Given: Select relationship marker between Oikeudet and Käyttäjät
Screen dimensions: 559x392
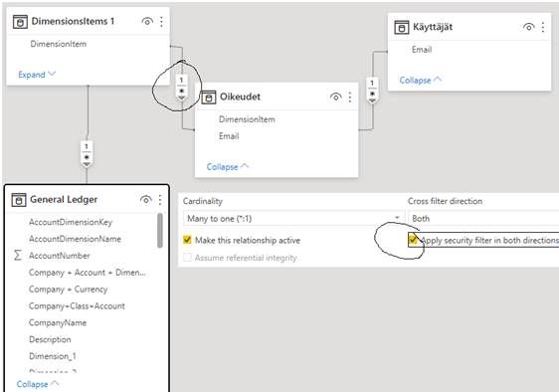Looking at the screenshot, I should (x=372, y=91).
